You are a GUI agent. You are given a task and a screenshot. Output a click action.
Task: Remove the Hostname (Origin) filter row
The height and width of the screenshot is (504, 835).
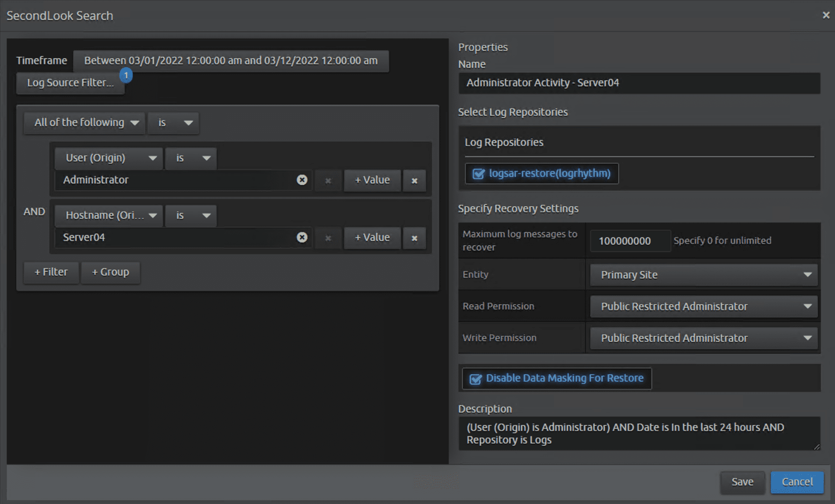click(x=414, y=238)
